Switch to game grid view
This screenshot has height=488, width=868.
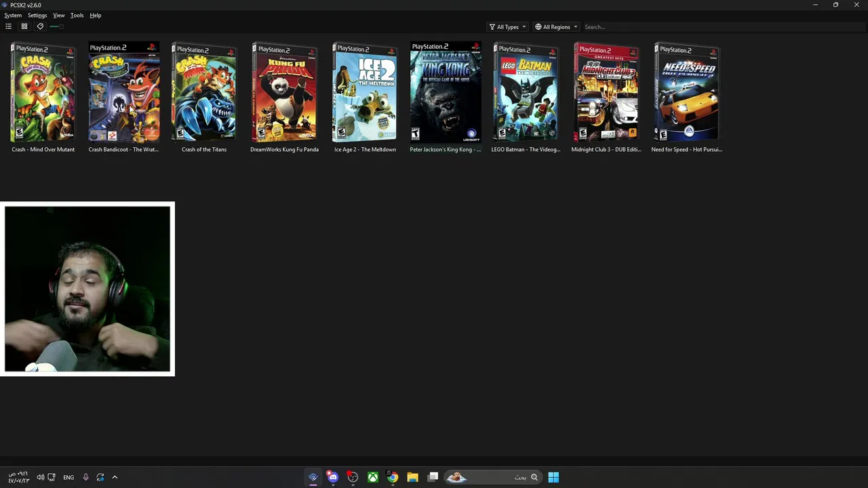pos(24,26)
